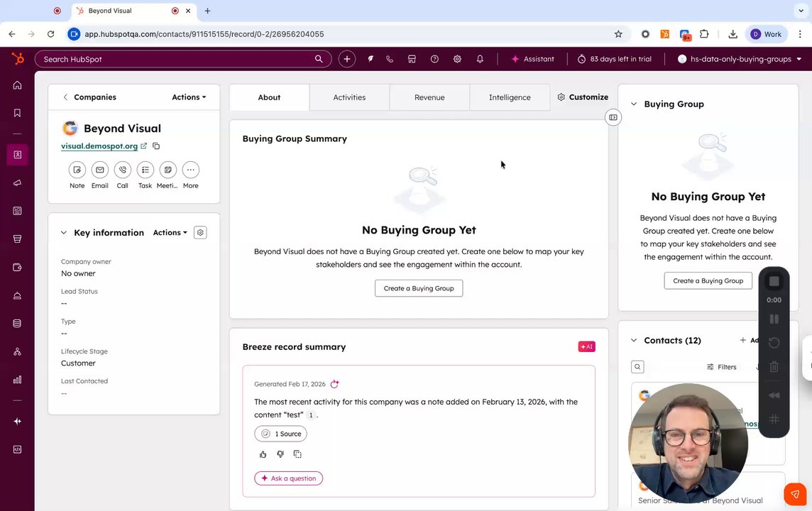The width and height of the screenshot is (812, 511).
Task: Open the CRM contacts sidebar icon
Action: point(17,154)
